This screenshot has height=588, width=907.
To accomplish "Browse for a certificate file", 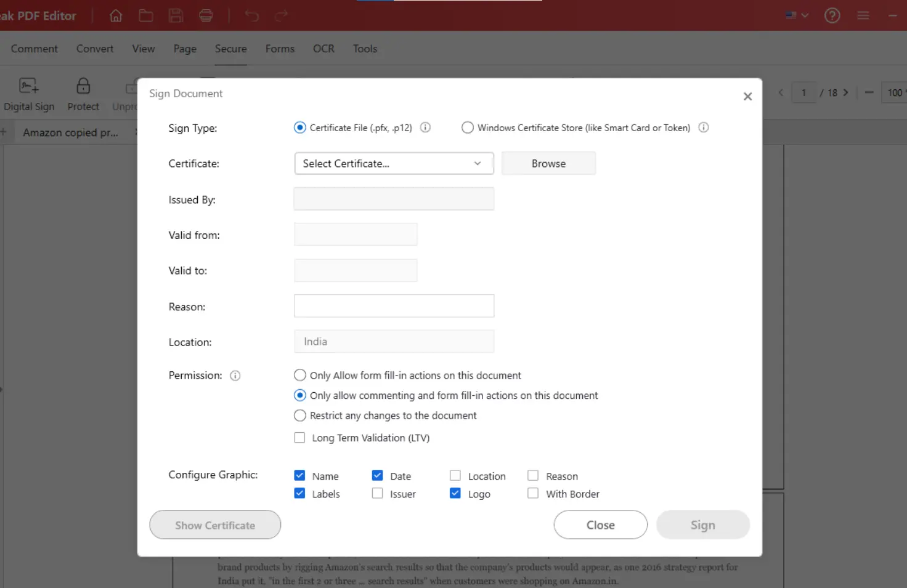I will tap(548, 163).
